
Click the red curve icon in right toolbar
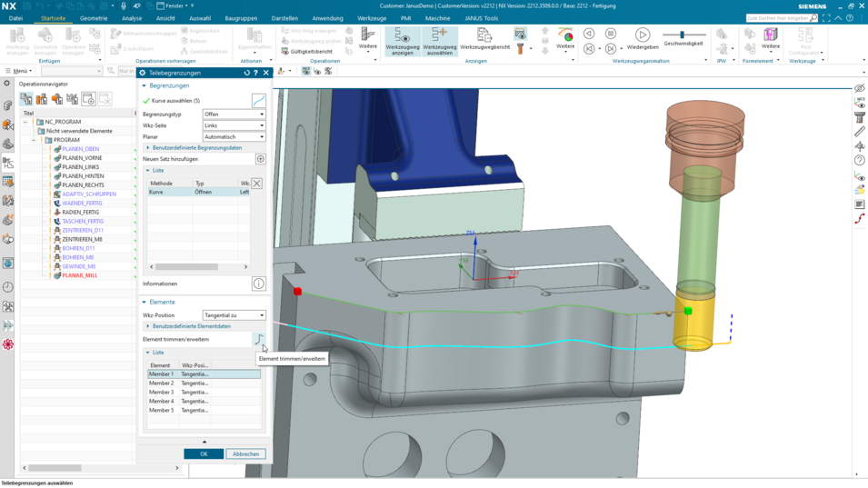point(860,218)
